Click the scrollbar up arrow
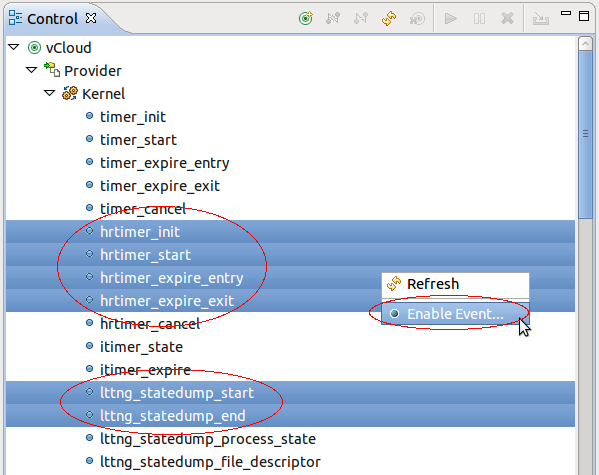 click(585, 44)
